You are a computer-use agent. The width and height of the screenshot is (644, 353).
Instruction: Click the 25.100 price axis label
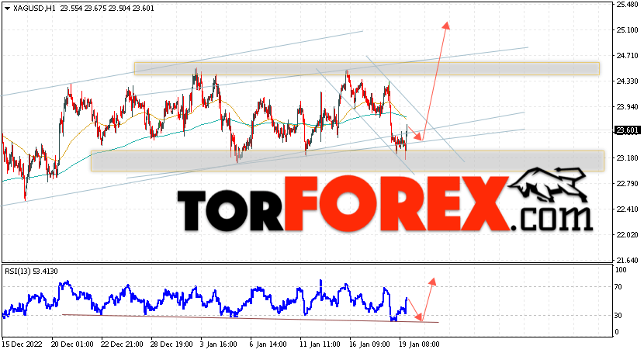tap(627, 30)
